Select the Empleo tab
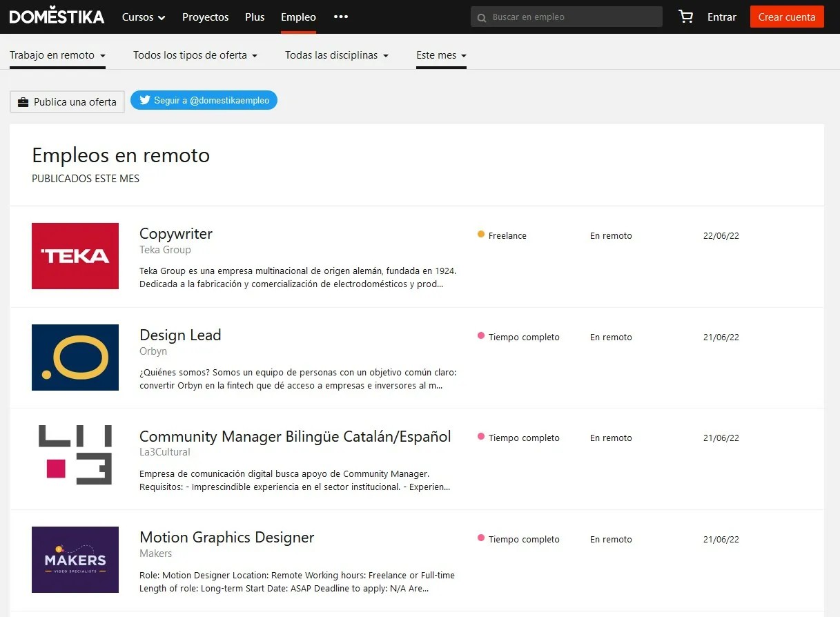The image size is (840, 617). (x=299, y=17)
